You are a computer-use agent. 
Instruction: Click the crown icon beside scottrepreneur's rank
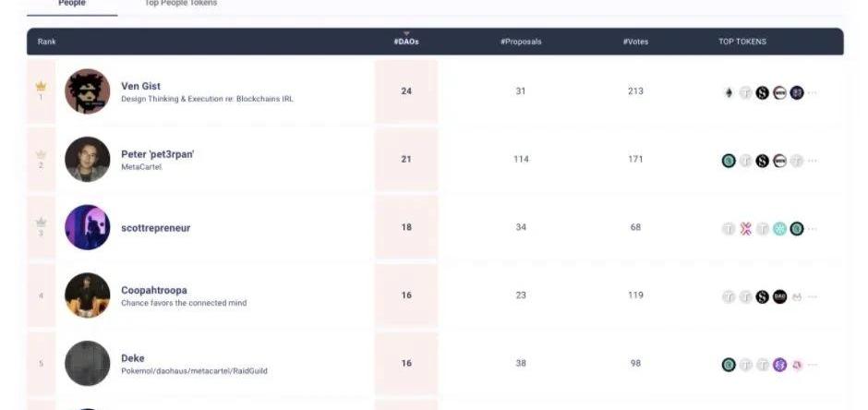point(41,223)
